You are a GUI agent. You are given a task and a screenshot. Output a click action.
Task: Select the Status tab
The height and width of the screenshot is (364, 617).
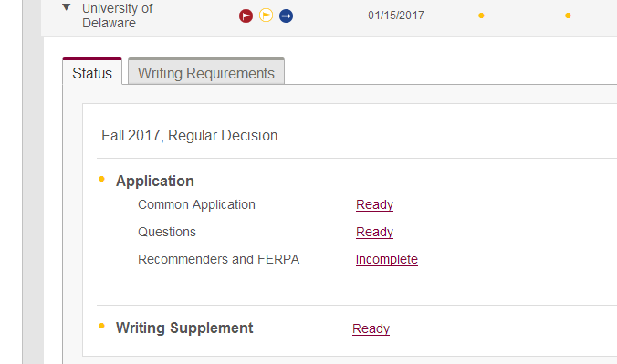tap(92, 72)
